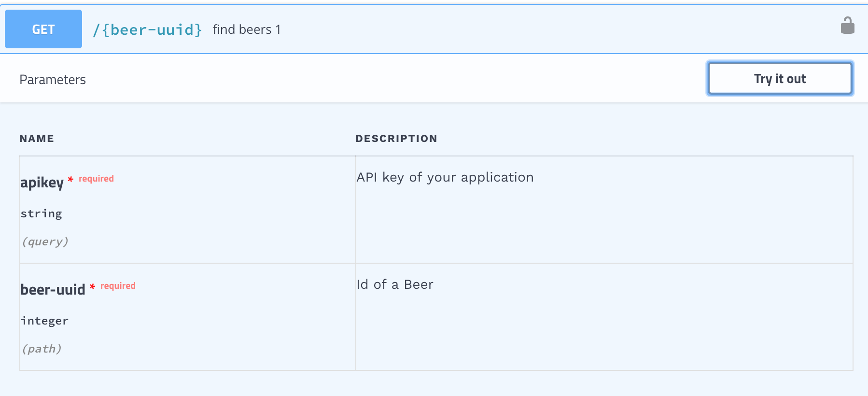Viewport: 868px width, 396px height.
Task: Click the integer type under beer-uuid
Action: point(44,321)
